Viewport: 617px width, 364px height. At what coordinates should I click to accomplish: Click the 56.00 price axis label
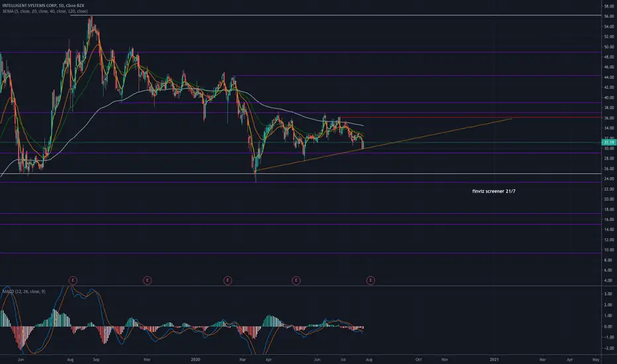point(609,16)
